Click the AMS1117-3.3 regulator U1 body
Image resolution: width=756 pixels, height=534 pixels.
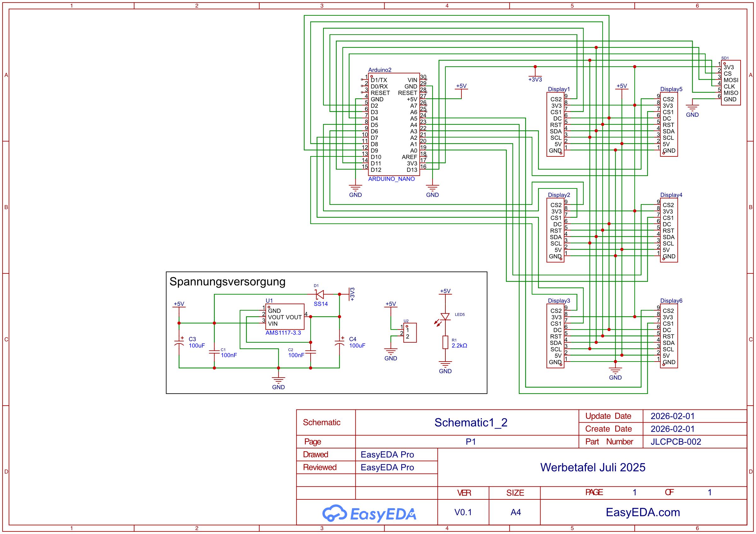point(284,317)
